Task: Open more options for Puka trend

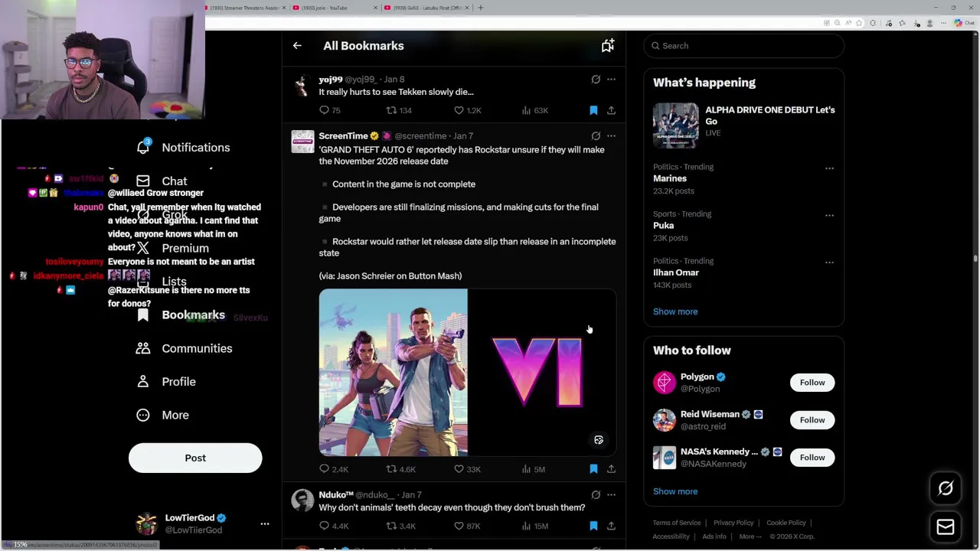Action: pos(829,215)
